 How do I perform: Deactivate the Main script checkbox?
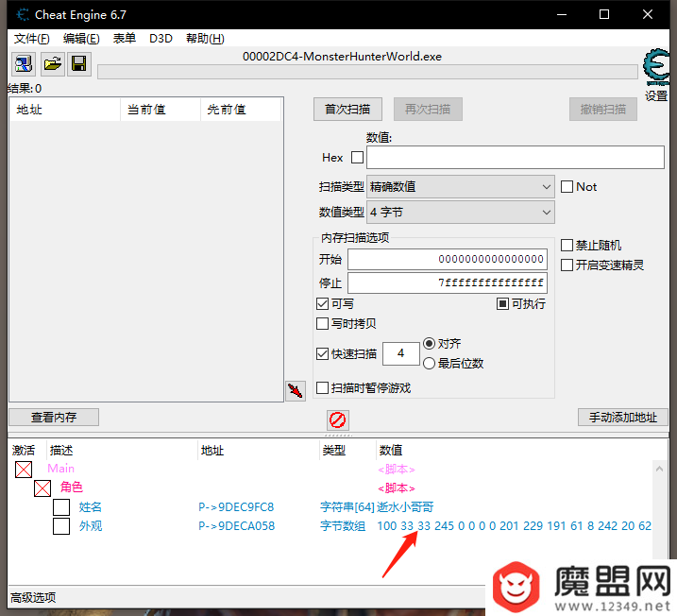click(x=24, y=470)
